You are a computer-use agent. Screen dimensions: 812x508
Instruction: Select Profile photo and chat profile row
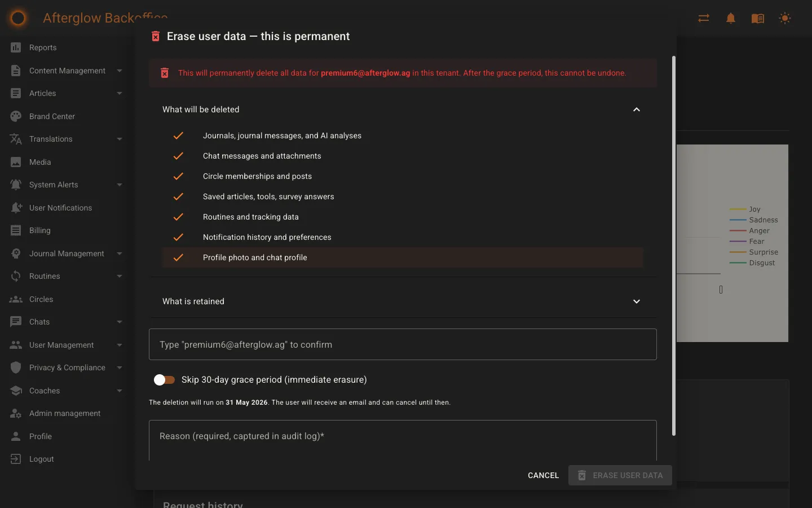pos(403,257)
